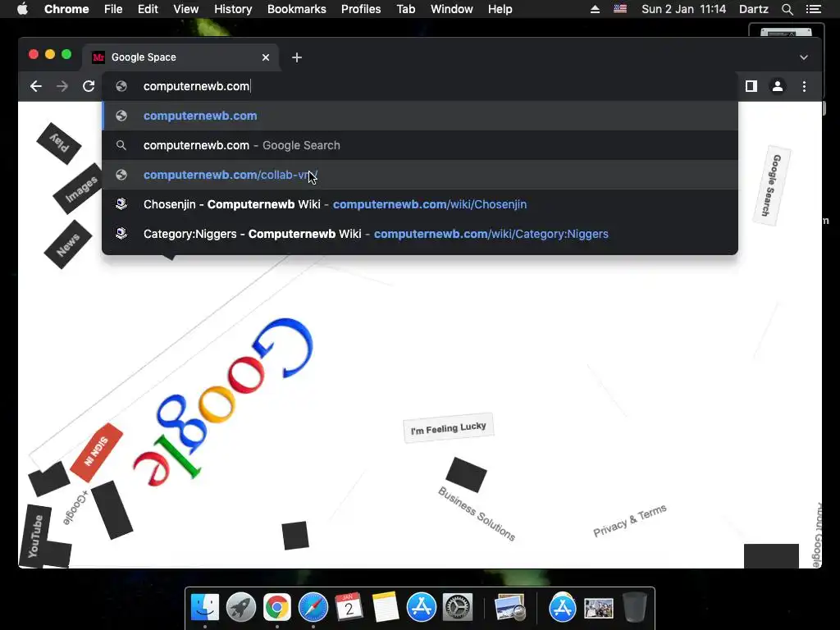
Task: Click the profile avatar icon in toolbar
Action: click(778, 86)
